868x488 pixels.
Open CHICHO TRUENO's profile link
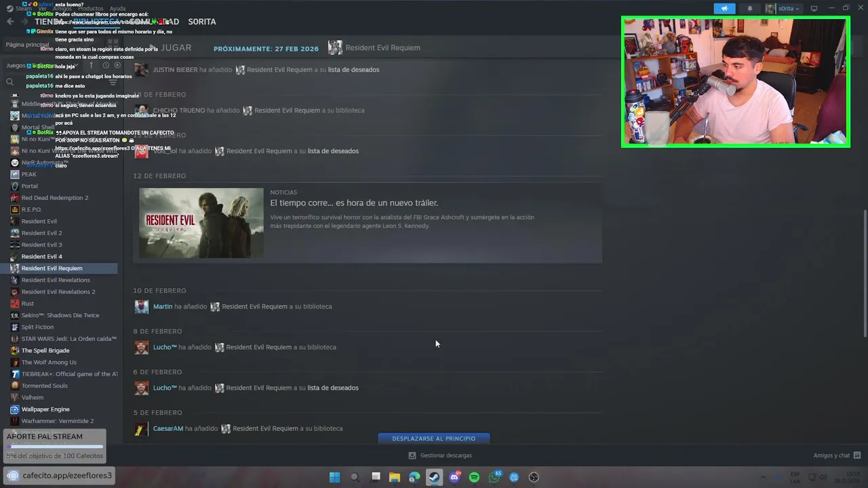click(179, 110)
